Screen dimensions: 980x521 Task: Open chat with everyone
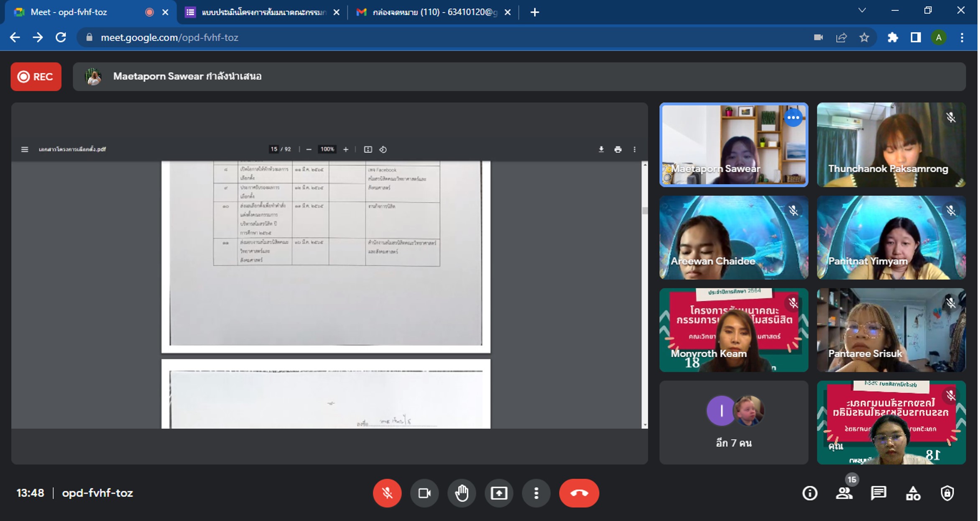(x=878, y=493)
